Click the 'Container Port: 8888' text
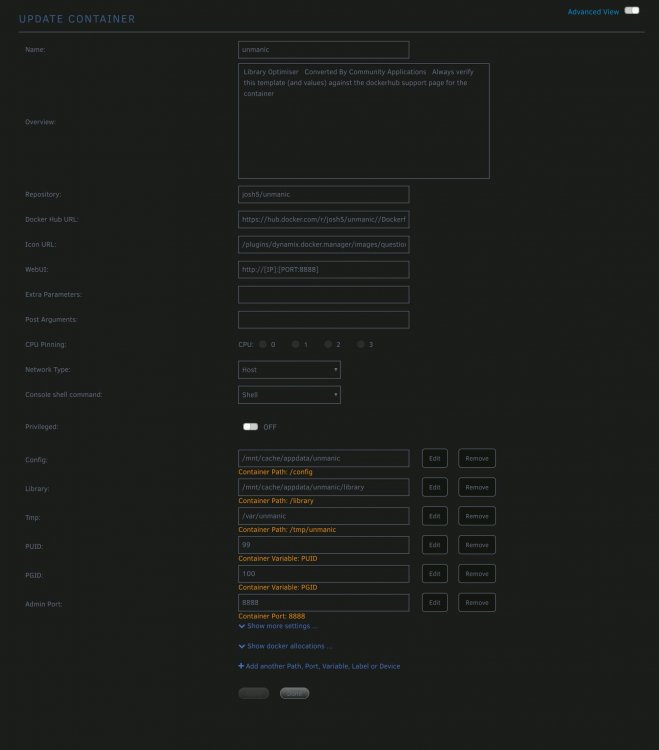Image resolution: width=659 pixels, height=750 pixels. (272, 616)
